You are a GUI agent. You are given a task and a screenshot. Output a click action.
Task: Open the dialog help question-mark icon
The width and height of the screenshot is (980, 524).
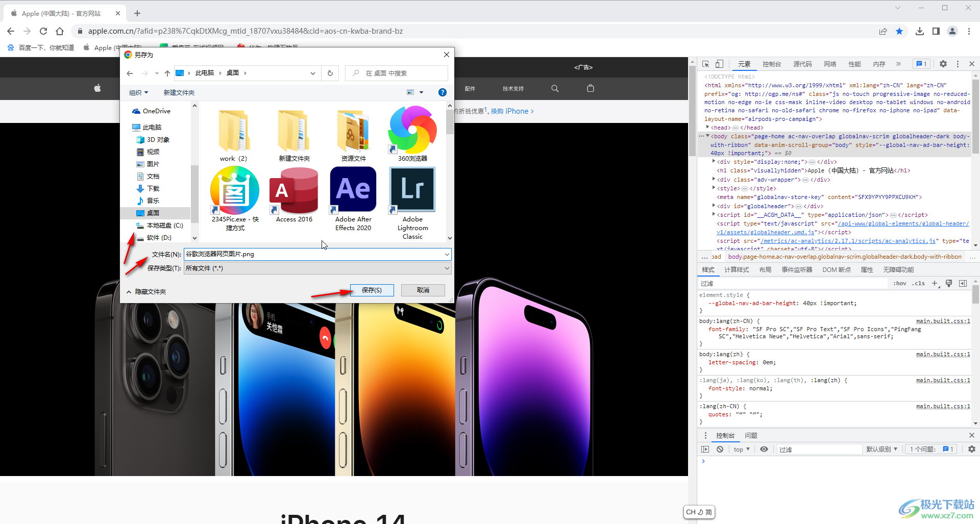pos(443,92)
